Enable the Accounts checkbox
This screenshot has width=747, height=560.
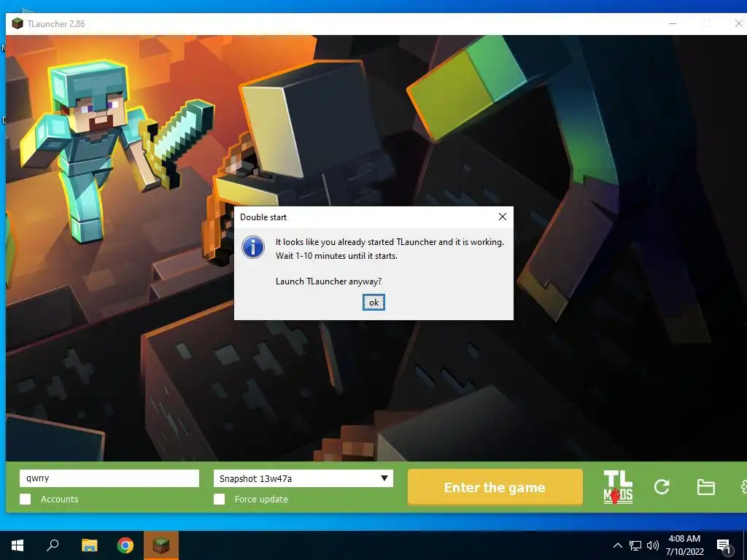click(26, 499)
